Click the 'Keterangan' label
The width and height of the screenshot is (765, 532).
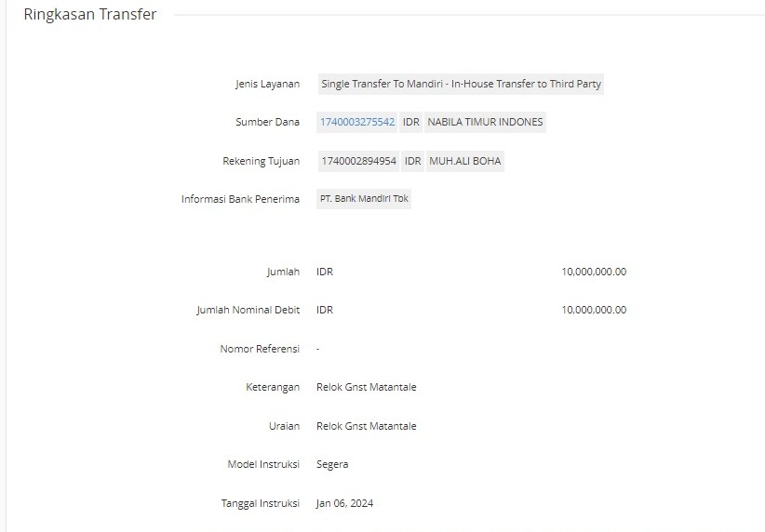tap(273, 387)
